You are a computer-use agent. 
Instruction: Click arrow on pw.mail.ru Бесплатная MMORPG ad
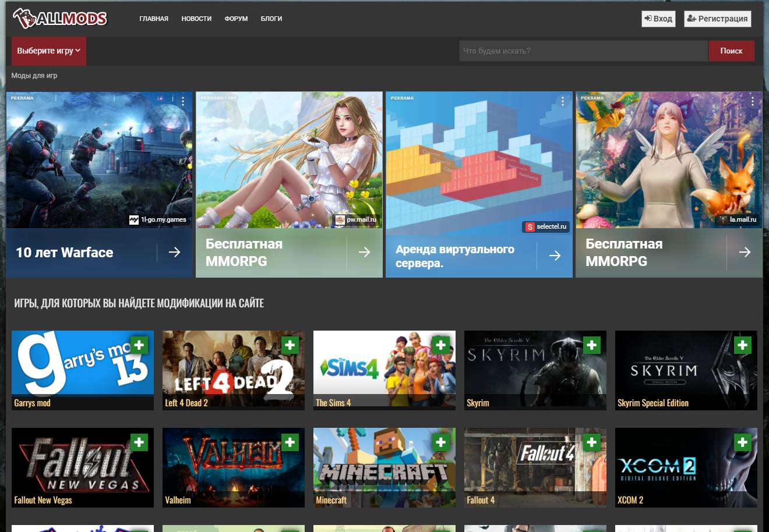point(364,252)
